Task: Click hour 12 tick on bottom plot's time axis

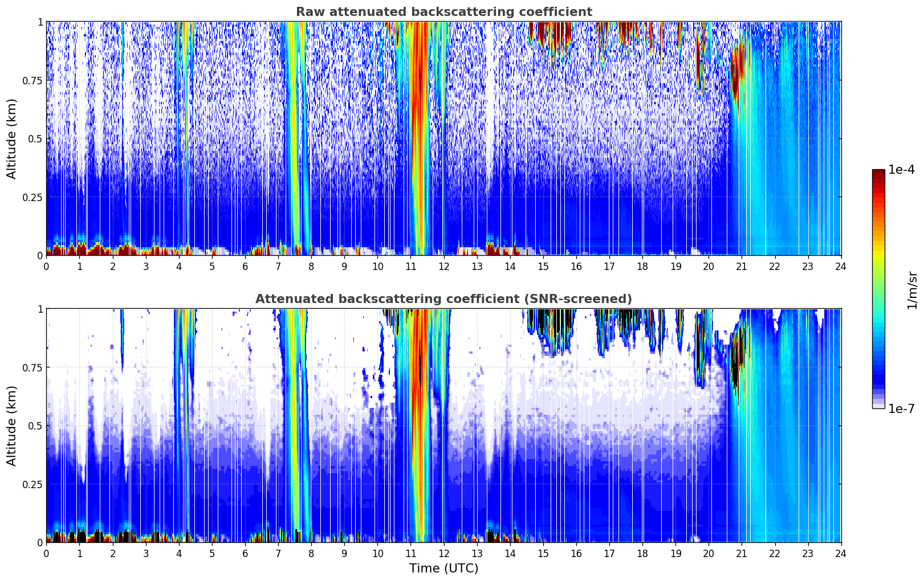Action: pos(443,553)
